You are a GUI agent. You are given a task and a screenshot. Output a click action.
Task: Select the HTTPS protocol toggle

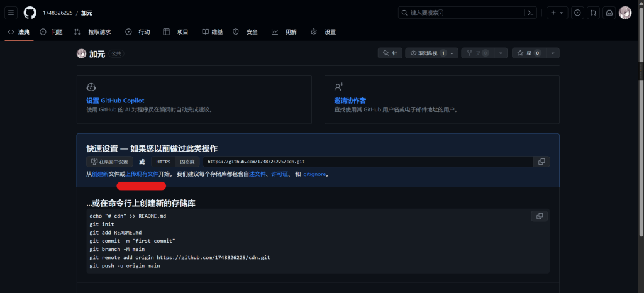(x=163, y=162)
